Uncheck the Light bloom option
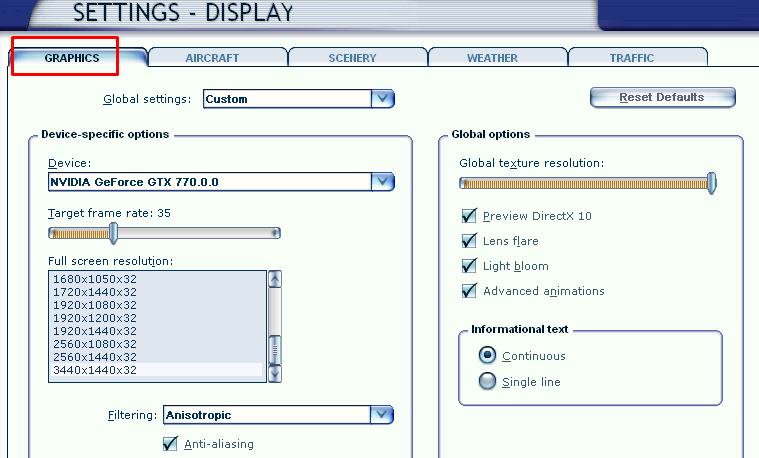The image size is (759, 458). click(x=468, y=266)
